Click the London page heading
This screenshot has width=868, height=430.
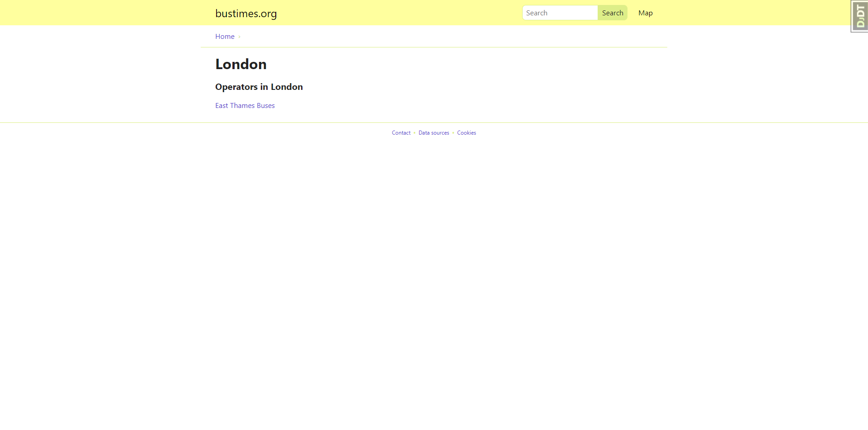click(241, 64)
